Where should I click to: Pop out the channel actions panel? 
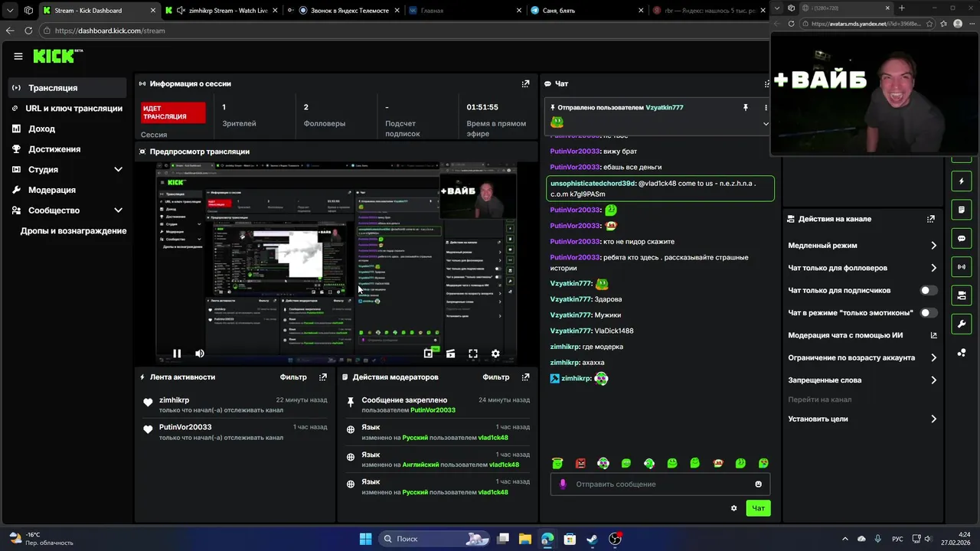(x=931, y=219)
